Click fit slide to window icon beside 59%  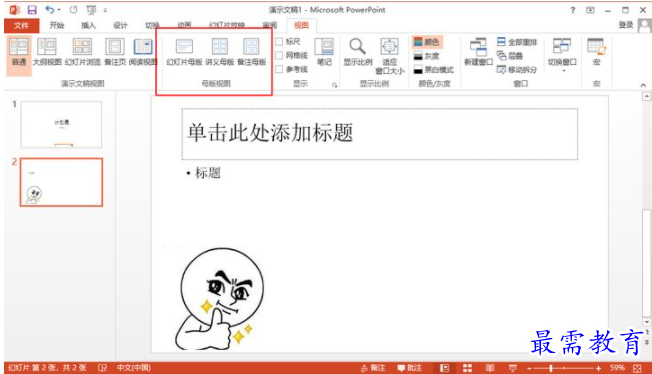[637, 368]
